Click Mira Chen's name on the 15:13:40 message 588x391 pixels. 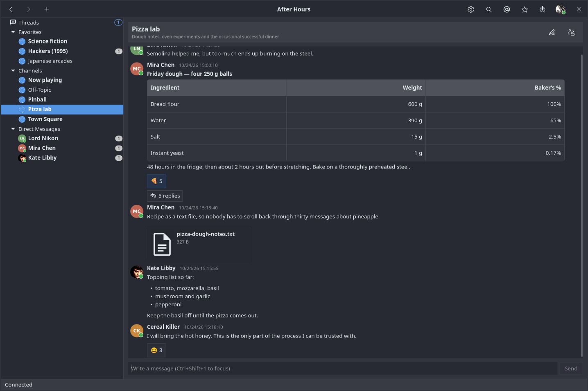[161, 207]
